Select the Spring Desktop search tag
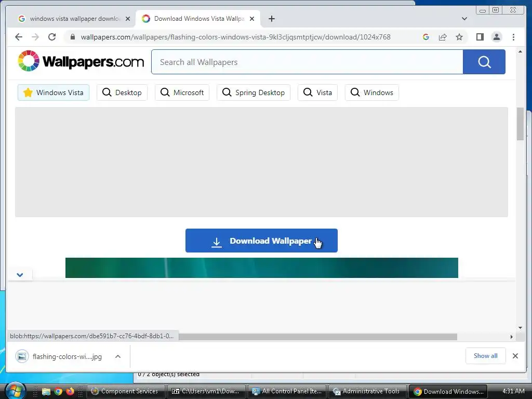532x399 pixels. tap(254, 92)
